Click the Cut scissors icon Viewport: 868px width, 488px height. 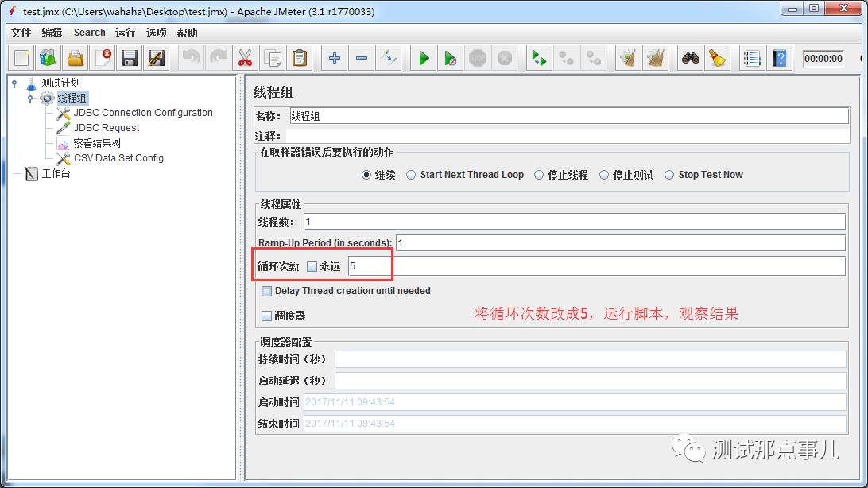(246, 58)
